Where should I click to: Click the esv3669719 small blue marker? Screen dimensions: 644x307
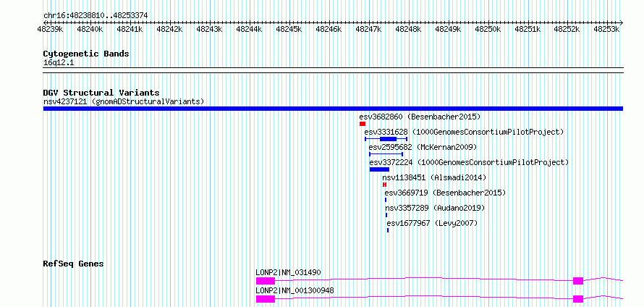click(386, 200)
